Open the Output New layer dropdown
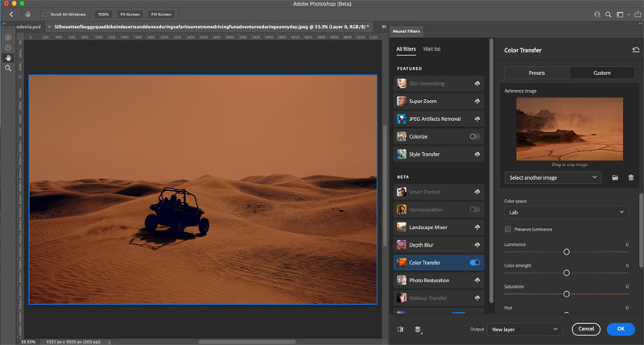Screen dimensions: 644x345 [x=524, y=330]
